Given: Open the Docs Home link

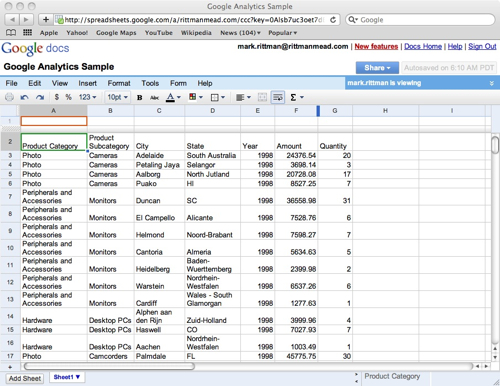Looking at the screenshot, I should point(423,46).
